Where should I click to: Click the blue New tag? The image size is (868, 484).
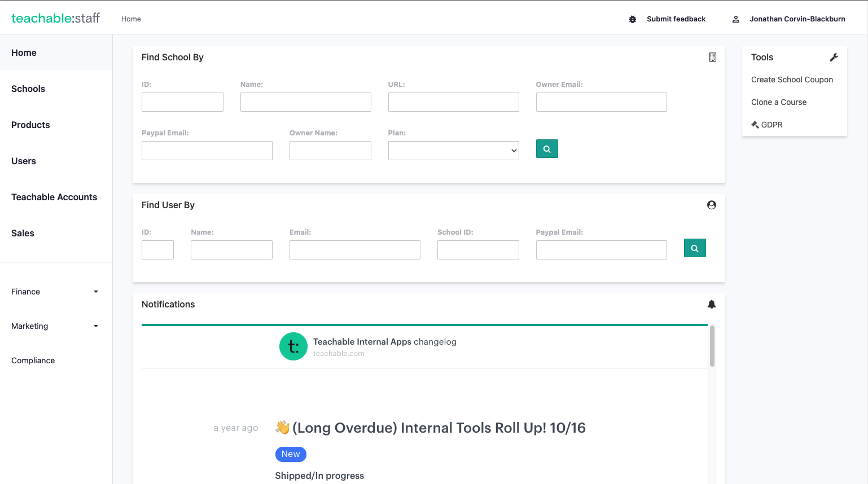pos(291,454)
